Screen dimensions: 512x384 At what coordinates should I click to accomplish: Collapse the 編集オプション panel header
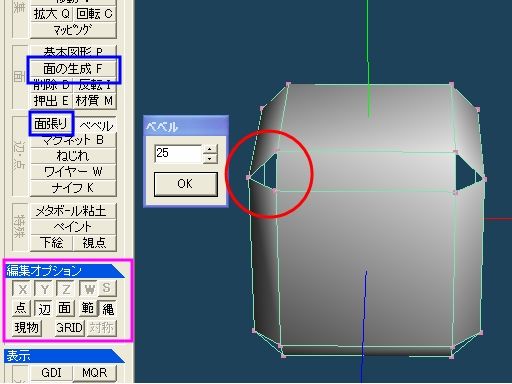coord(64,271)
